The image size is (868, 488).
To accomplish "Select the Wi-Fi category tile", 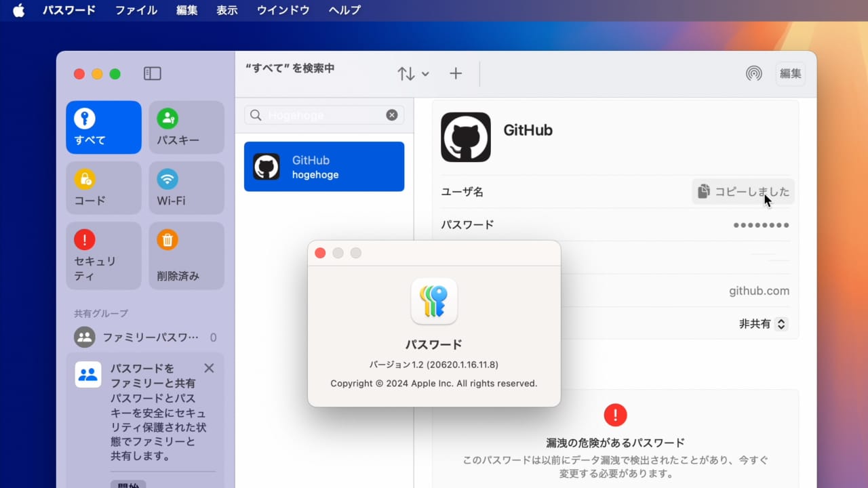I will (186, 188).
